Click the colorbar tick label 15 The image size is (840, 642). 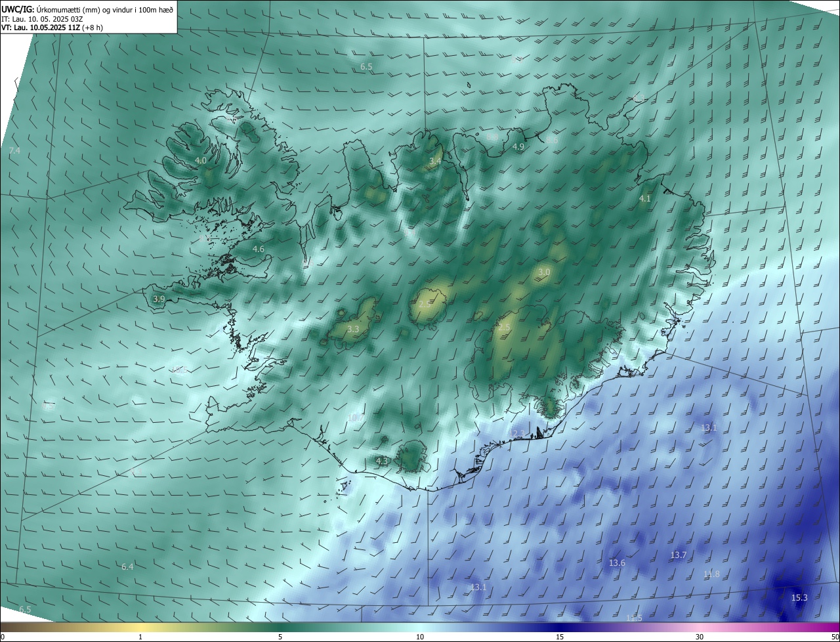(x=560, y=637)
